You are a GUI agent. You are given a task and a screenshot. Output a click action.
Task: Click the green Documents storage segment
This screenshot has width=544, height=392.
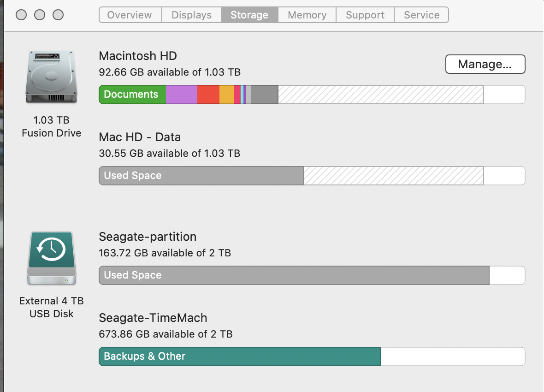[x=132, y=94]
